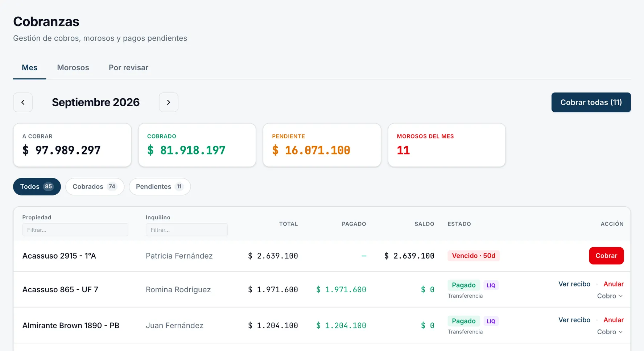Focus the Inquilino filter input
Image resolution: width=644 pixels, height=351 pixels.
point(187,230)
